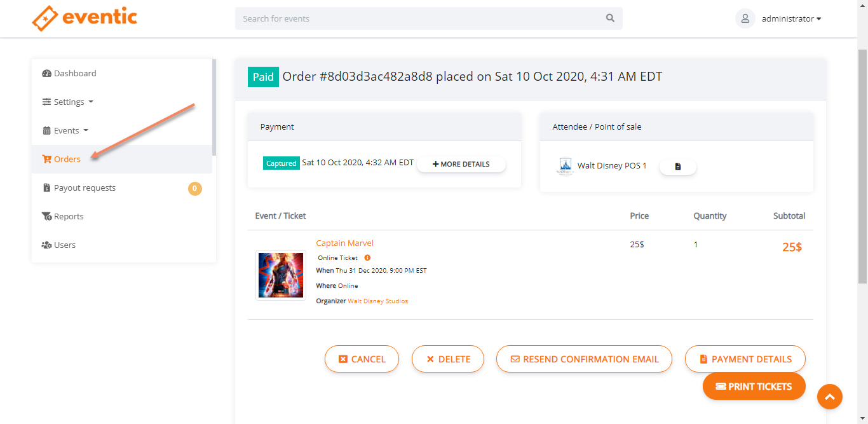Click Resend Confirmation Email button

coord(584,359)
